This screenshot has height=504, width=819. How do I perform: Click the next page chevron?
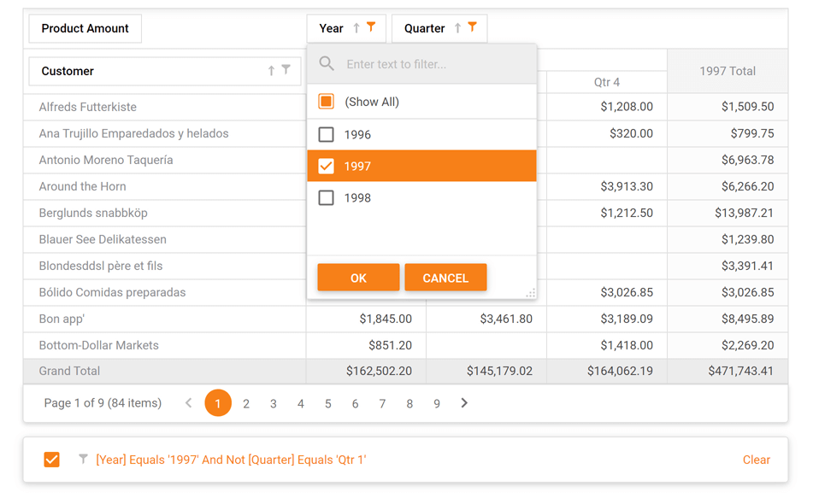pyautogui.click(x=464, y=402)
